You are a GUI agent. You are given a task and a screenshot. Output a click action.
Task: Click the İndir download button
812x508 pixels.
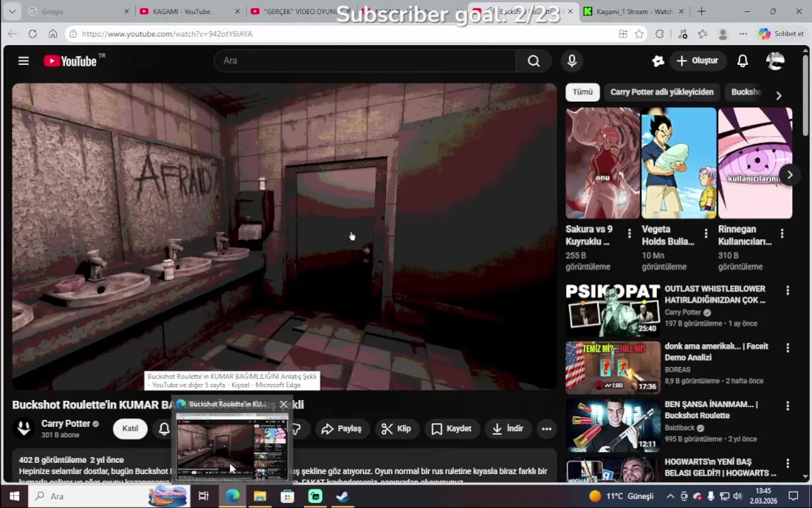[508, 429]
